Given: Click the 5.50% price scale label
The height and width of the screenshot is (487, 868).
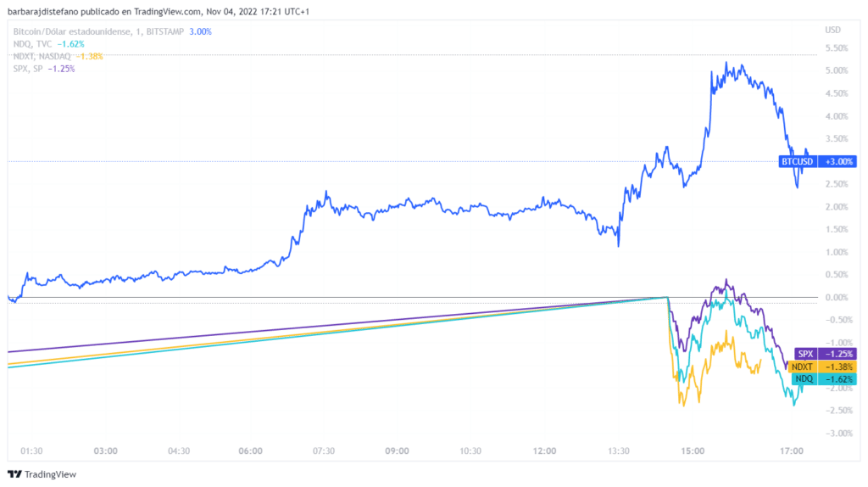Looking at the screenshot, I should (x=836, y=48).
